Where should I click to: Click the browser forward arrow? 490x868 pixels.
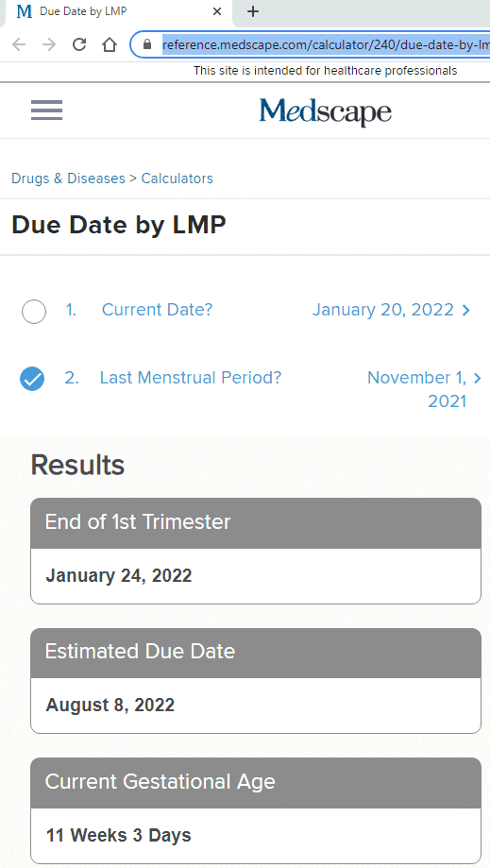(49, 44)
